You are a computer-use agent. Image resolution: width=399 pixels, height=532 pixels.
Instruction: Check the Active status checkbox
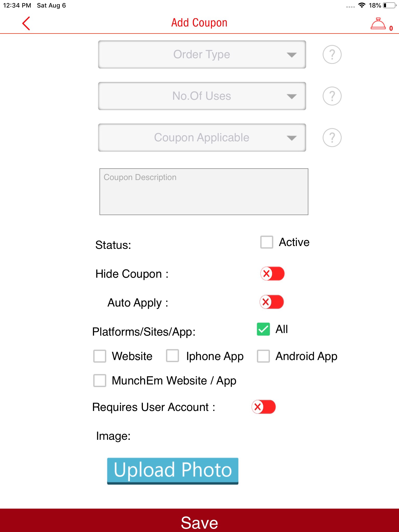pos(267,242)
